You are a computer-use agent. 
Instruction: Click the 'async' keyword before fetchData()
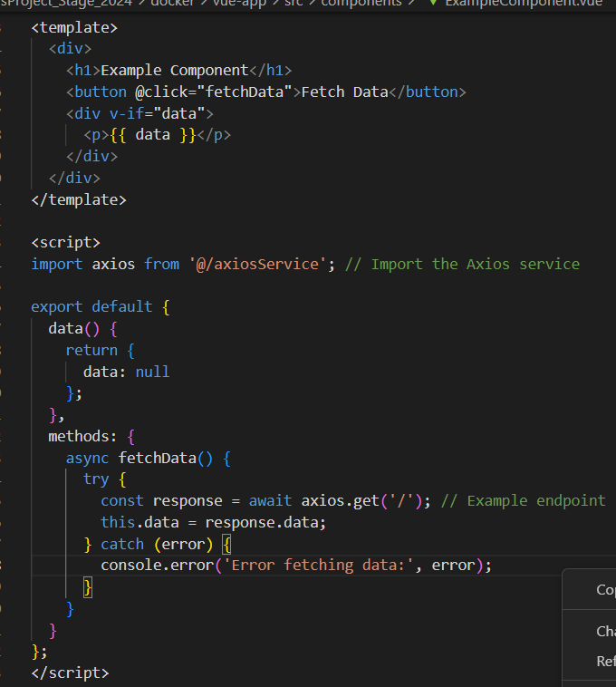click(x=87, y=459)
